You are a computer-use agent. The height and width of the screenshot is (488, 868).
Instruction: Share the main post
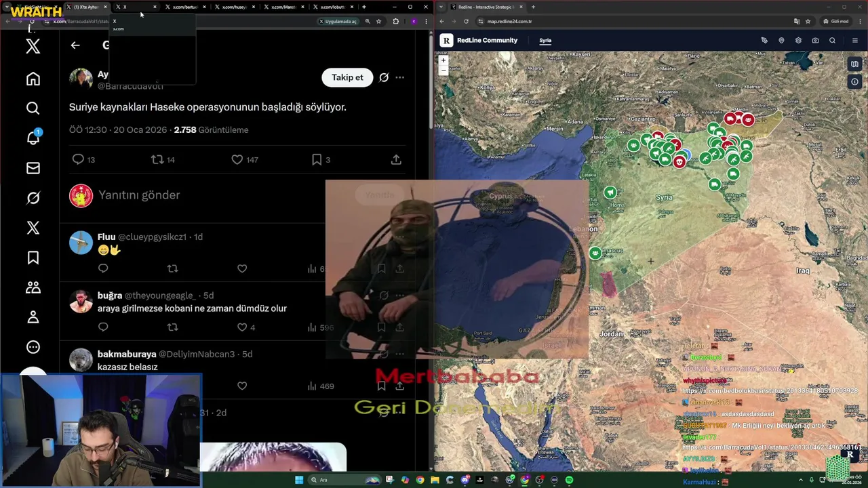(396, 159)
